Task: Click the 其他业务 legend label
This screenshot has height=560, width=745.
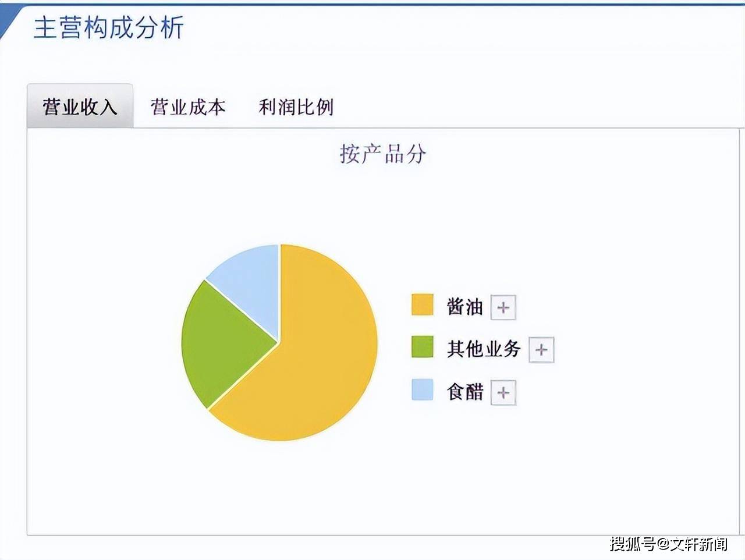Action: point(483,349)
